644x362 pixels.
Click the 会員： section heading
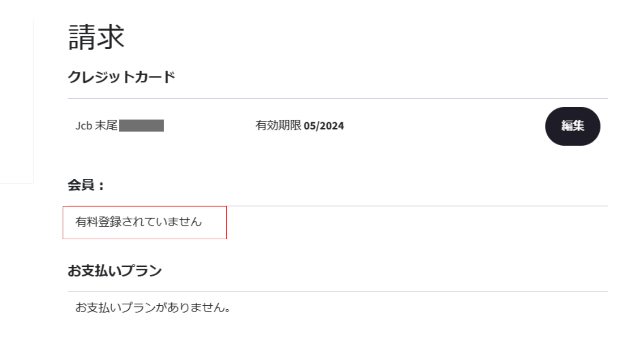coord(86,186)
